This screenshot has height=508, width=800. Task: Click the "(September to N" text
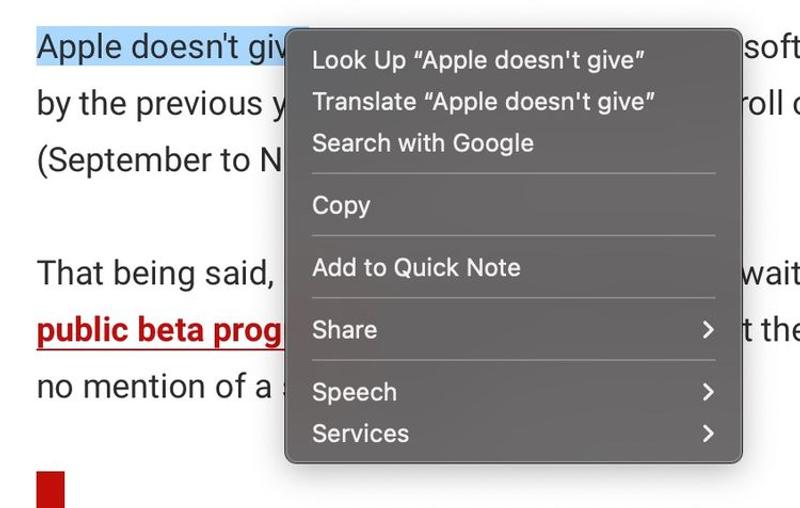tap(158, 160)
